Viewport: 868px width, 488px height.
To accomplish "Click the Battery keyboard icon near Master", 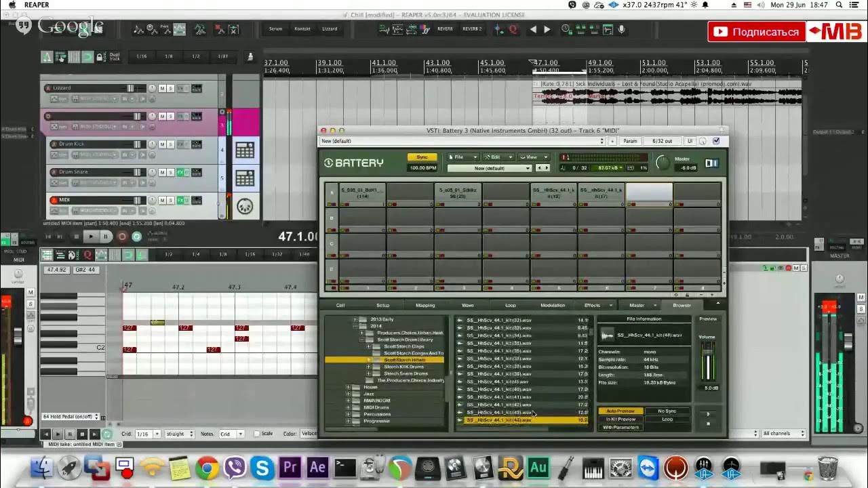I will [x=711, y=163].
